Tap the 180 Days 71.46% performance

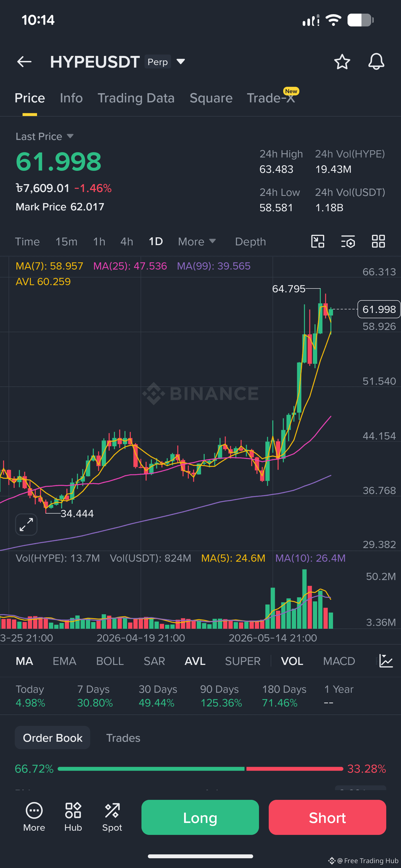tap(284, 696)
